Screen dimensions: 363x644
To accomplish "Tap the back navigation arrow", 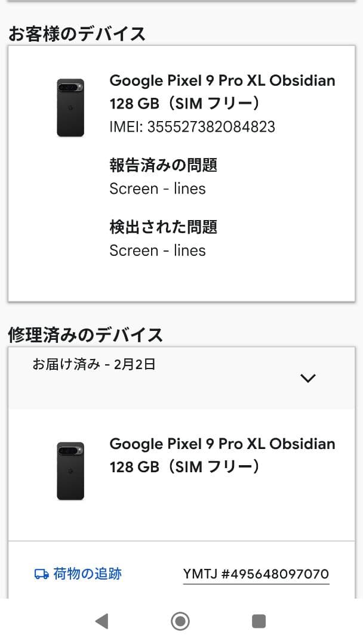I will [x=101, y=621].
